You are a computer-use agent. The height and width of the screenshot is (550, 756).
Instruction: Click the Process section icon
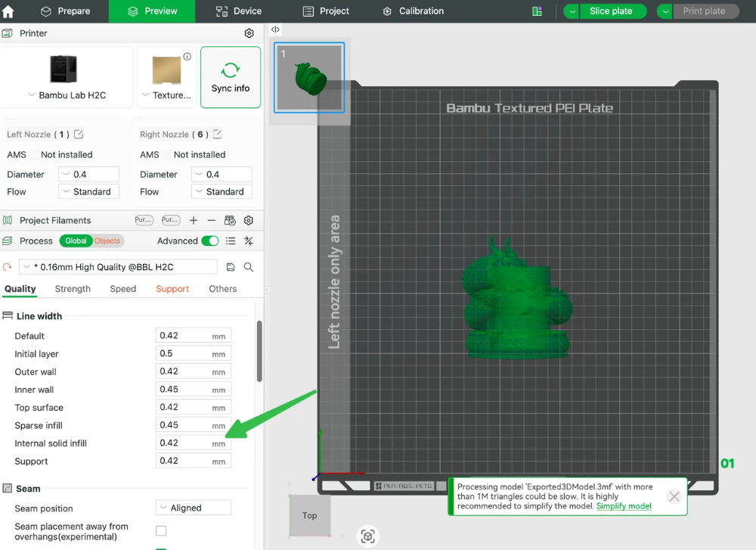[8, 241]
